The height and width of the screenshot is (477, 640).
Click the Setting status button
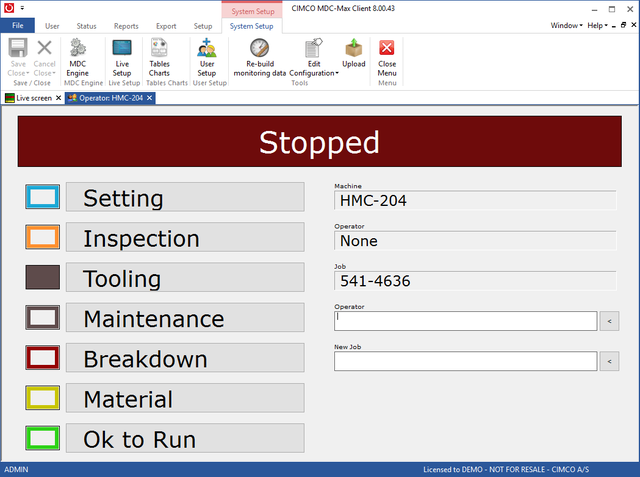pyautogui.click(x=185, y=197)
